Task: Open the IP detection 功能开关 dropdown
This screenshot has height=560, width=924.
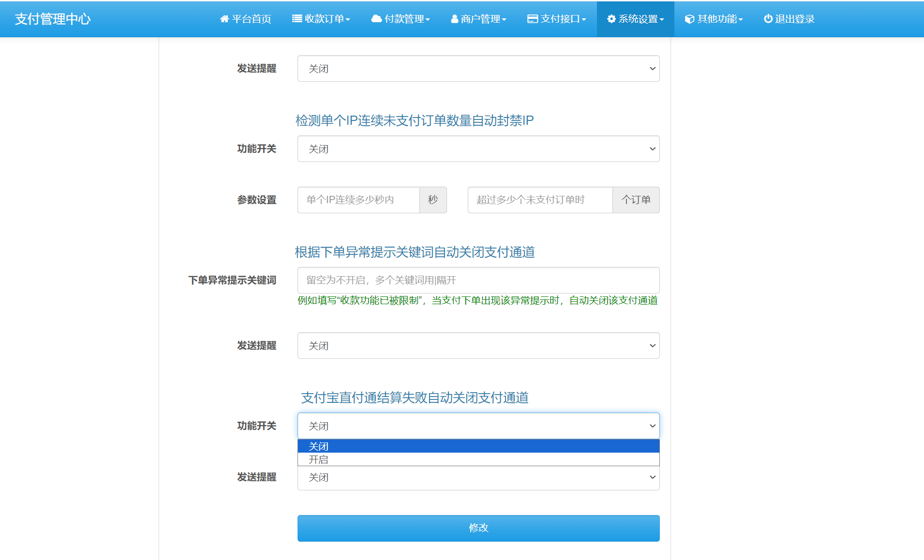Action: coord(478,148)
